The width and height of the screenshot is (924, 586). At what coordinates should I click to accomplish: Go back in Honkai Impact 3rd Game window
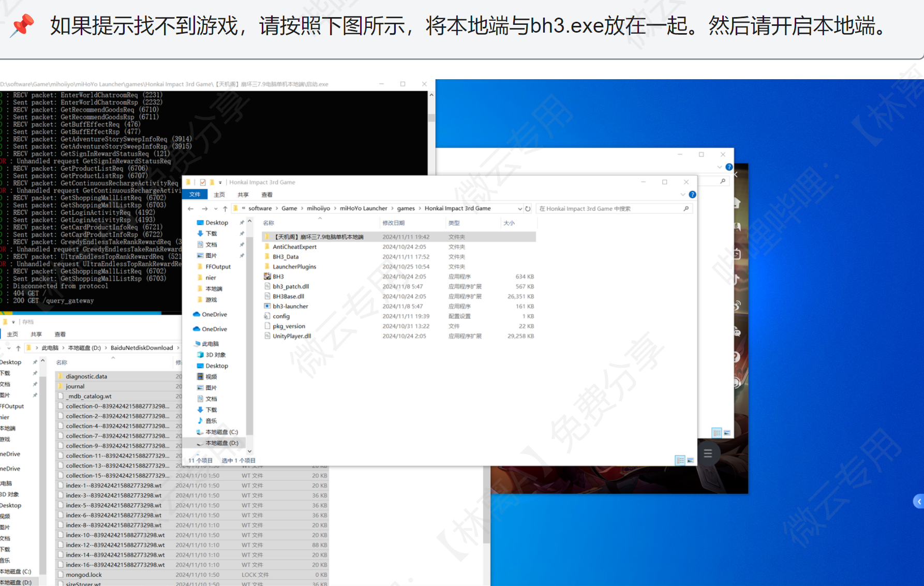pos(191,209)
